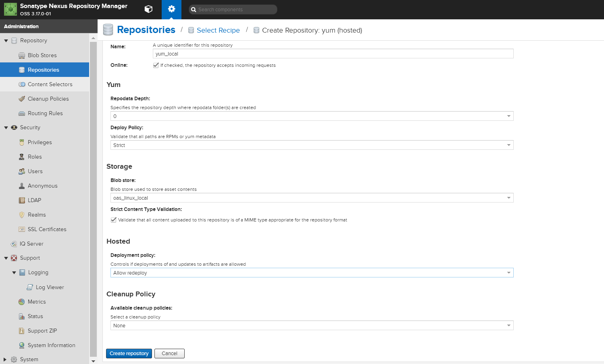Expand the System tree section
This screenshot has width=604, height=364.
point(5,360)
